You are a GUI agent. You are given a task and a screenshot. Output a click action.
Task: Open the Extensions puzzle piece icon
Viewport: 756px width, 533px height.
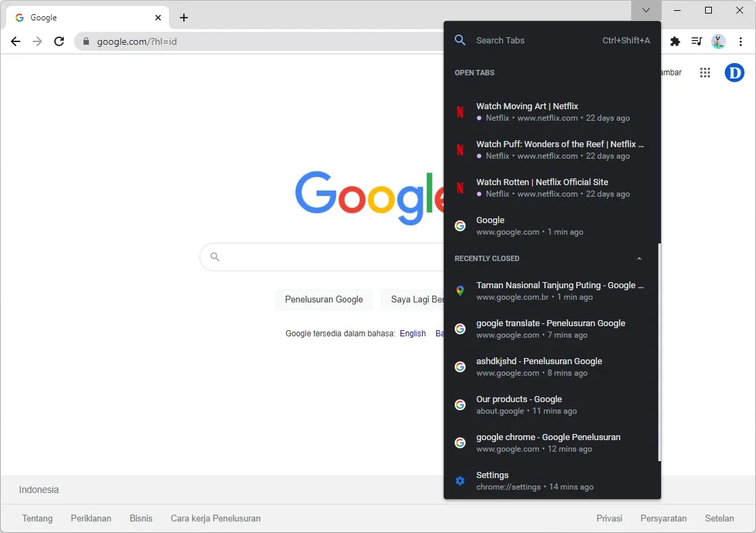pos(675,41)
